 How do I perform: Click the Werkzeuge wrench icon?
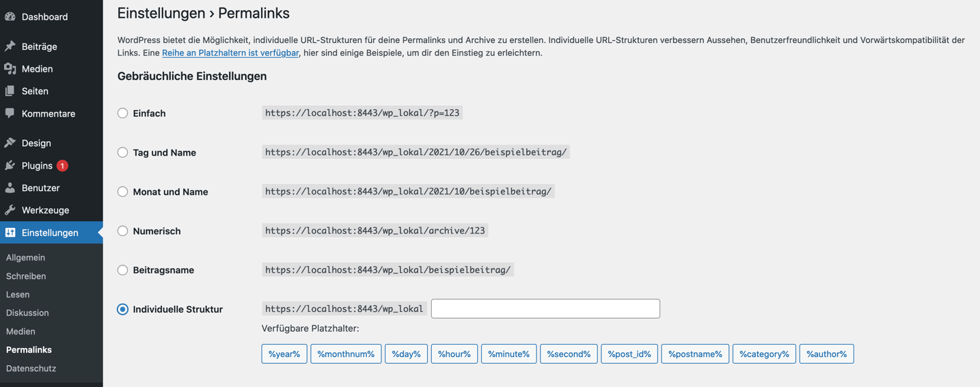tap(10, 210)
